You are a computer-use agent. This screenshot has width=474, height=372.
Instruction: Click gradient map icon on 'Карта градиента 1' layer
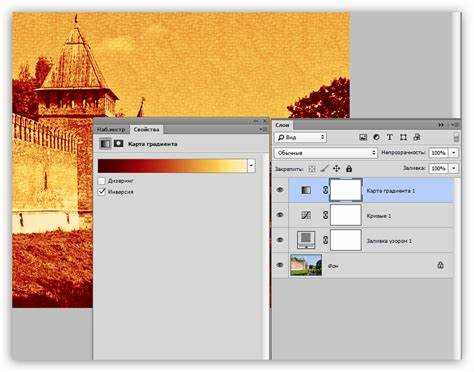click(x=306, y=190)
